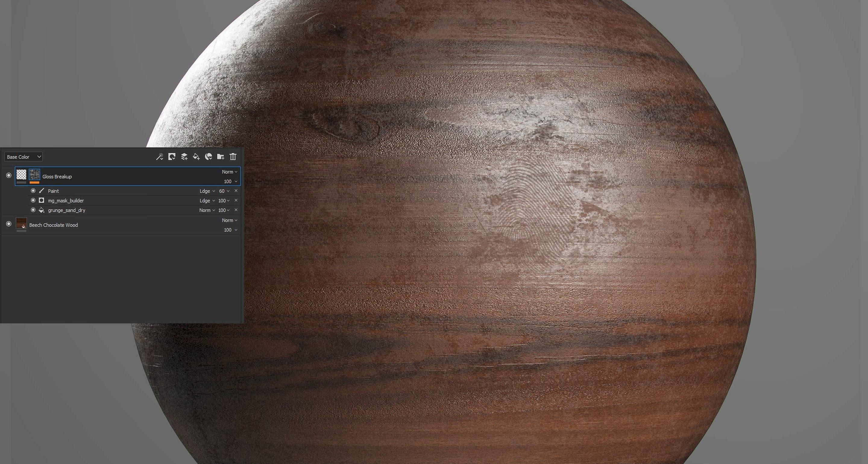The height and width of the screenshot is (464, 868).
Task: Hide the Gloss Breakup layer
Action: coord(9,175)
